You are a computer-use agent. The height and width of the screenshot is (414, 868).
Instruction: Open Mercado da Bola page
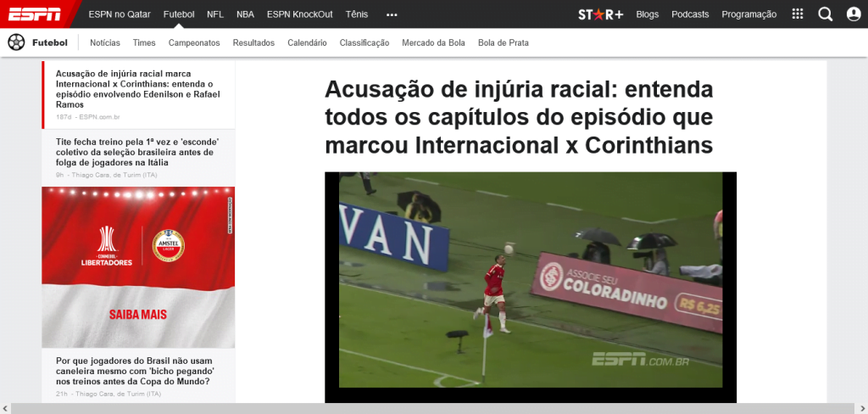(x=433, y=42)
